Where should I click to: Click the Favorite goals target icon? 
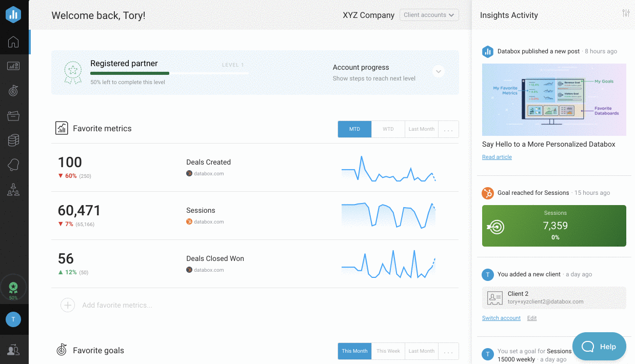(62, 350)
